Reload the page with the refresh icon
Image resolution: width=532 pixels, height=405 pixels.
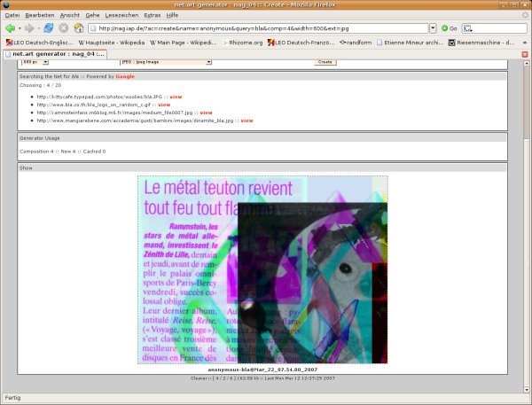click(49, 28)
